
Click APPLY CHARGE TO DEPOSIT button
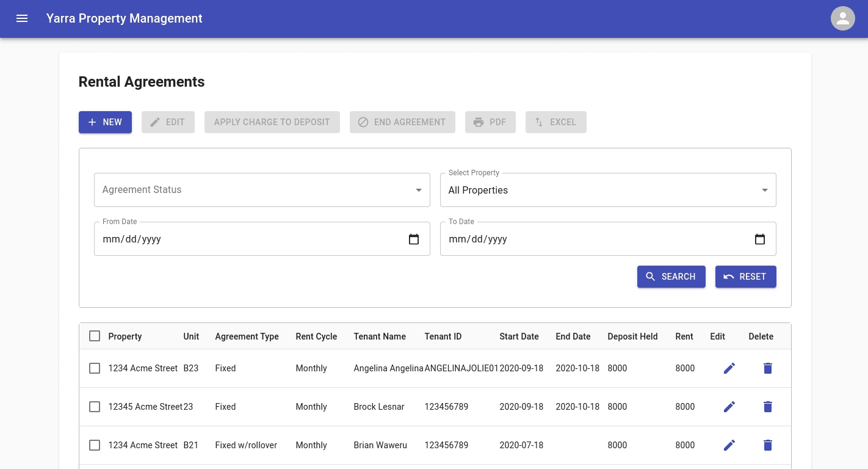(x=272, y=122)
